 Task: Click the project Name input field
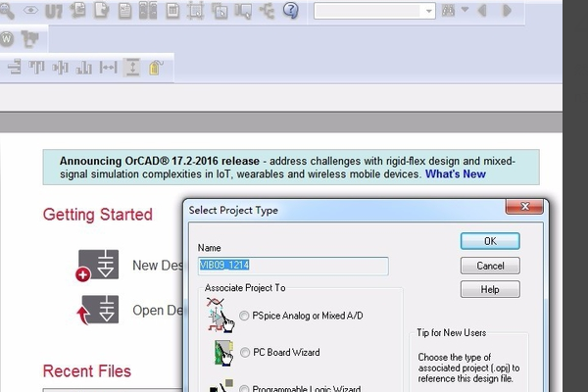[293, 266]
